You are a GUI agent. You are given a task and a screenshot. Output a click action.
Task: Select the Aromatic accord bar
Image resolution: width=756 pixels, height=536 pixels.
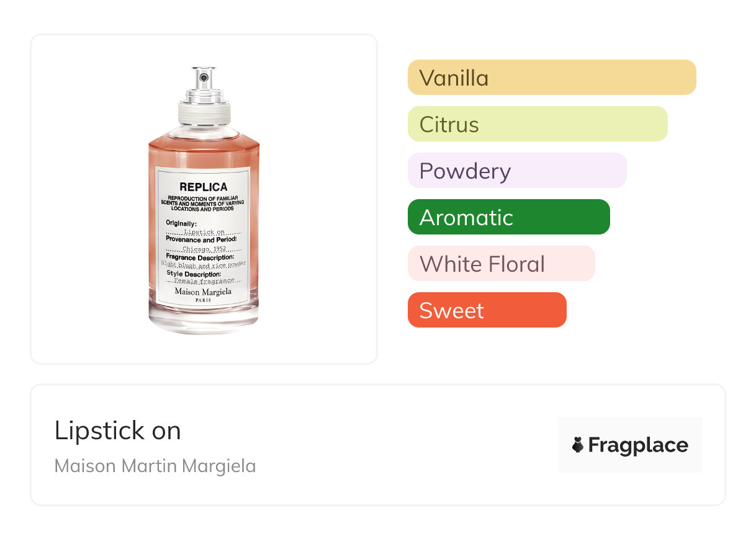(508, 217)
